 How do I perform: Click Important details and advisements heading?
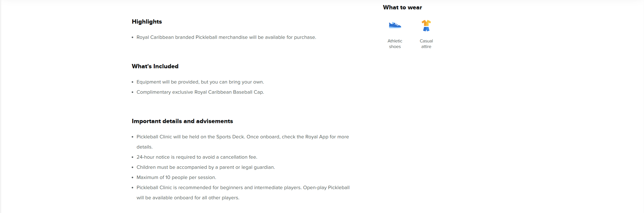coord(182,121)
